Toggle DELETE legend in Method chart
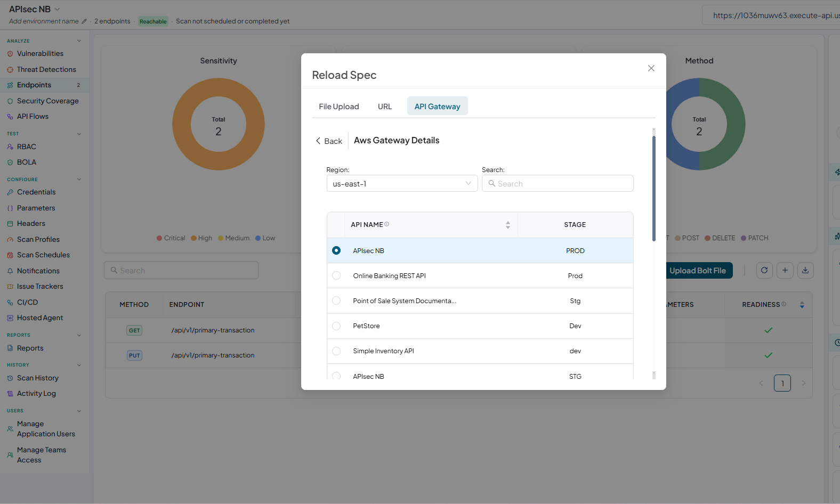Viewport: 840px width, 504px height. tap(720, 238)
